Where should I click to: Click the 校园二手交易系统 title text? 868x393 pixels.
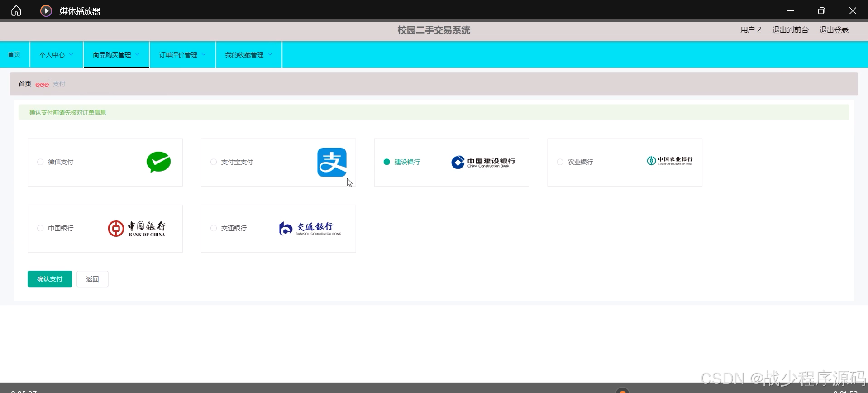coord(434,30)
